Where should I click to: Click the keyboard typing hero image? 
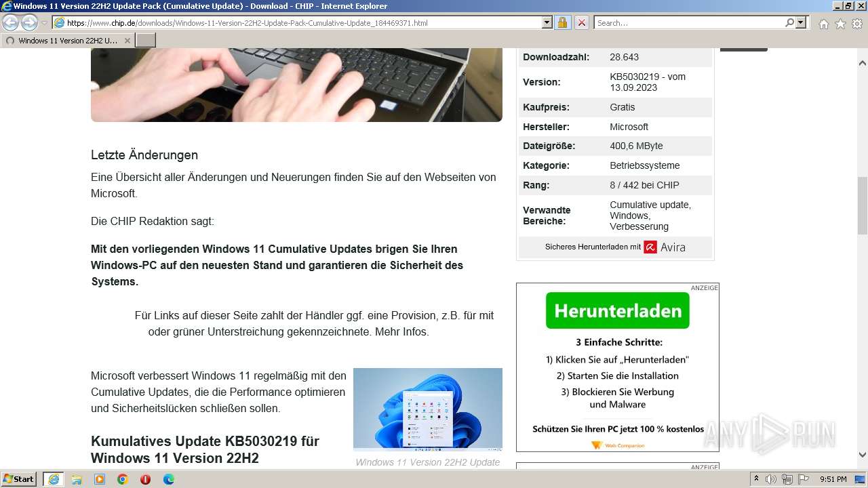pyautogui.click(x=296, y=85)
